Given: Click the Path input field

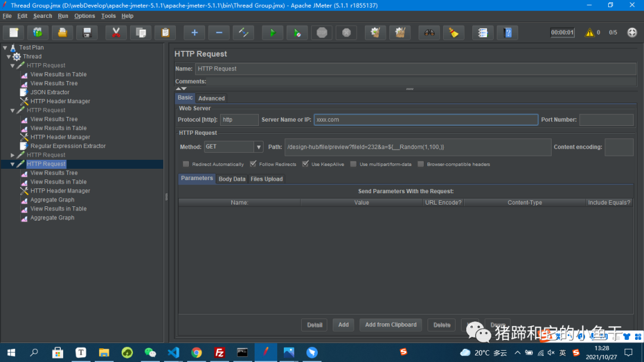Looking at the screenshot, I should pyautogui.click(x=417, y=147).
